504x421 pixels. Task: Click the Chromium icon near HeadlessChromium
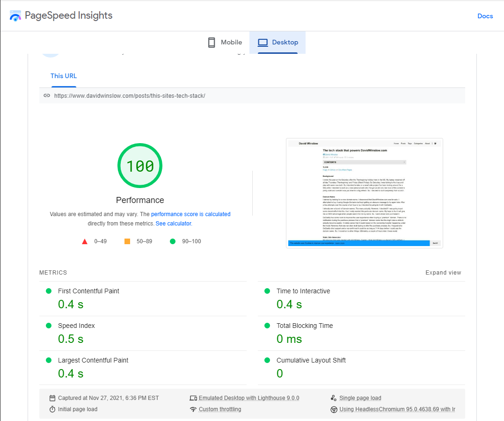pyautogui.click(x=334, y=409)
